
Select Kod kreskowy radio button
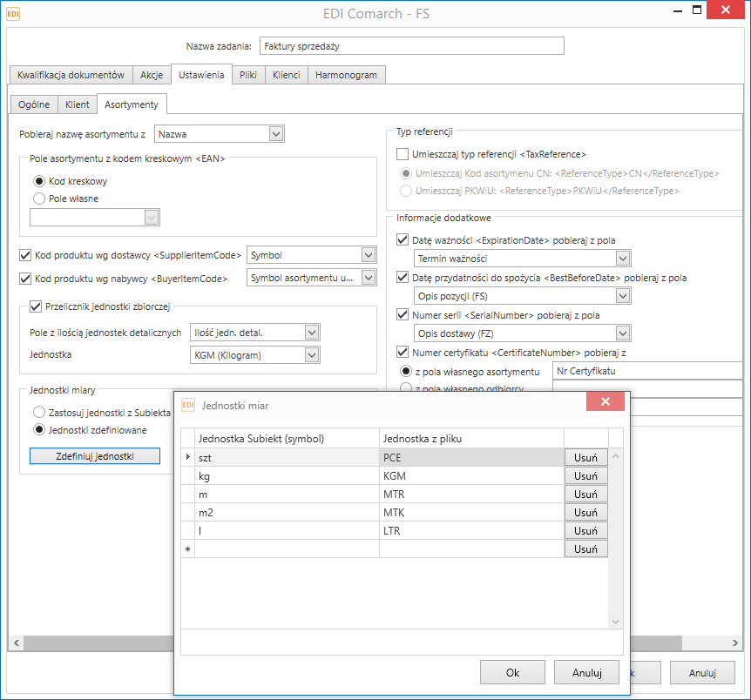(x=39, y=181)
